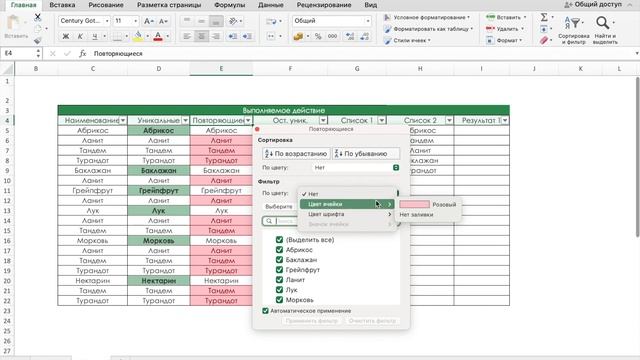Align cell content to bottom
Image resolution: width=640 pixels, height=360 pixels.
click(x=216, y=21)
